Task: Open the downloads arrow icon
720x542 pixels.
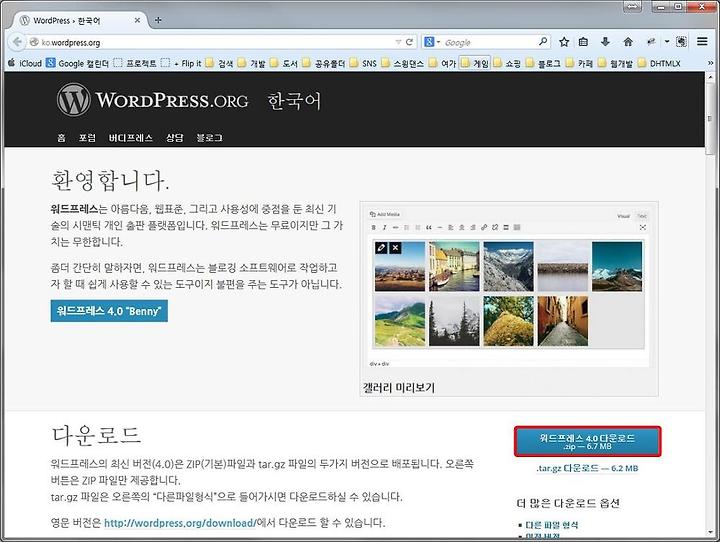Action: pyautogui.click(x=605, y=42)
